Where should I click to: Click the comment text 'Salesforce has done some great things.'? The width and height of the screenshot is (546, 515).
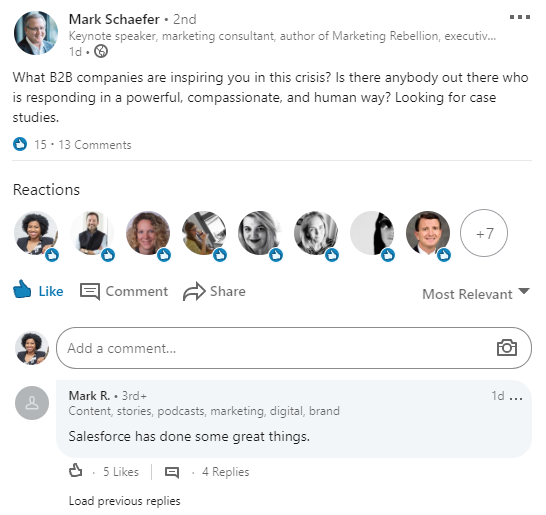click(x=189, y=436)
